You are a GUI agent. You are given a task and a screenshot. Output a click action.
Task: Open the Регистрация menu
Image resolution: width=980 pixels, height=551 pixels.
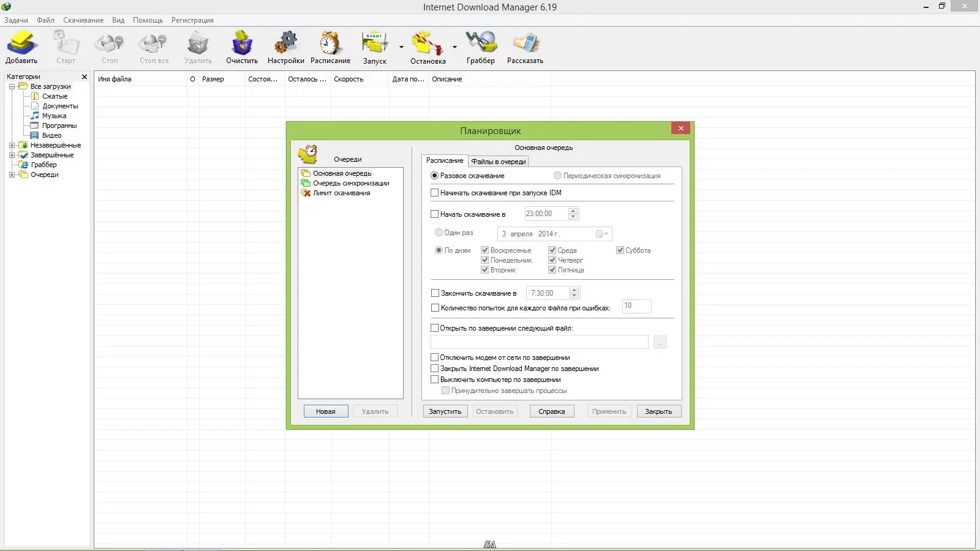[192, 20]
